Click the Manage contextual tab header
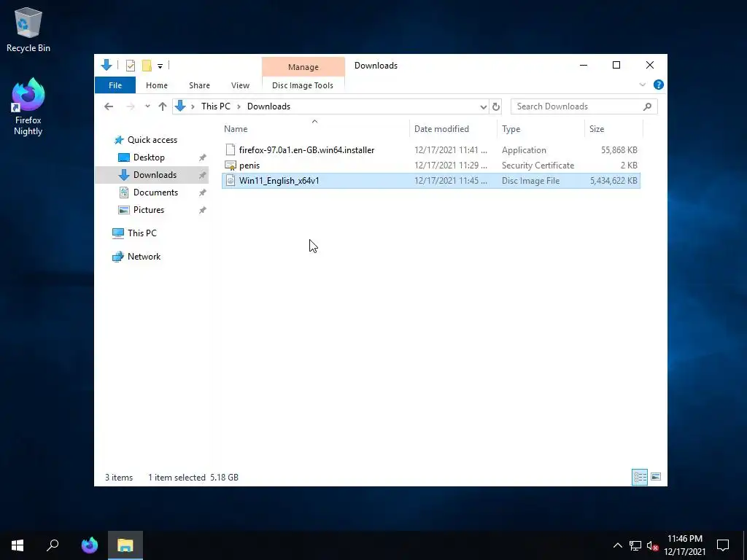Image resolution: width=747 pixels, height=560 pixels. click(303, 67)
